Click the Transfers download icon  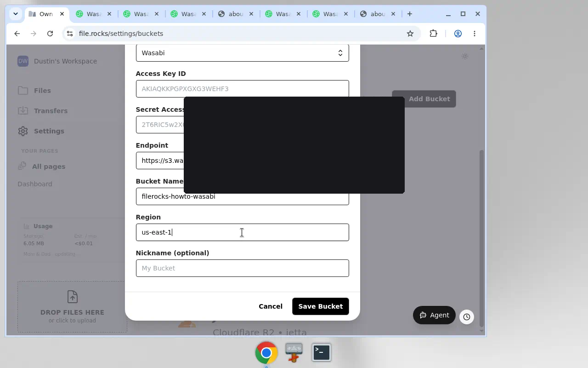pos(23,111)
